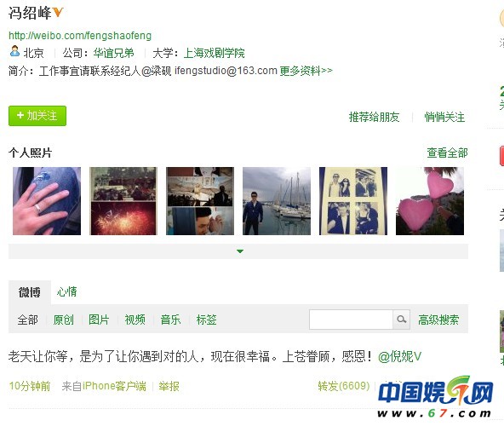The height and width of the screenshot is (432, 504).
Task: Click the user location icon beside 北京
Action: [x=14, y=51]
